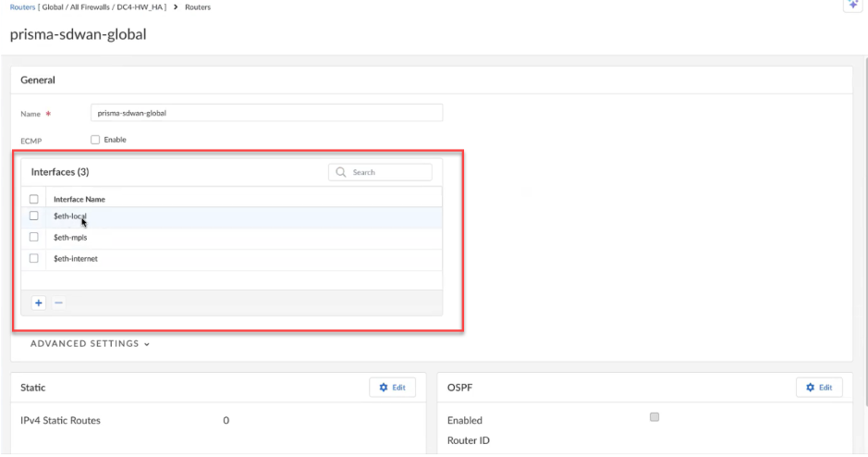Click the Routers breadcrumb end item

(x=198, y=7)
